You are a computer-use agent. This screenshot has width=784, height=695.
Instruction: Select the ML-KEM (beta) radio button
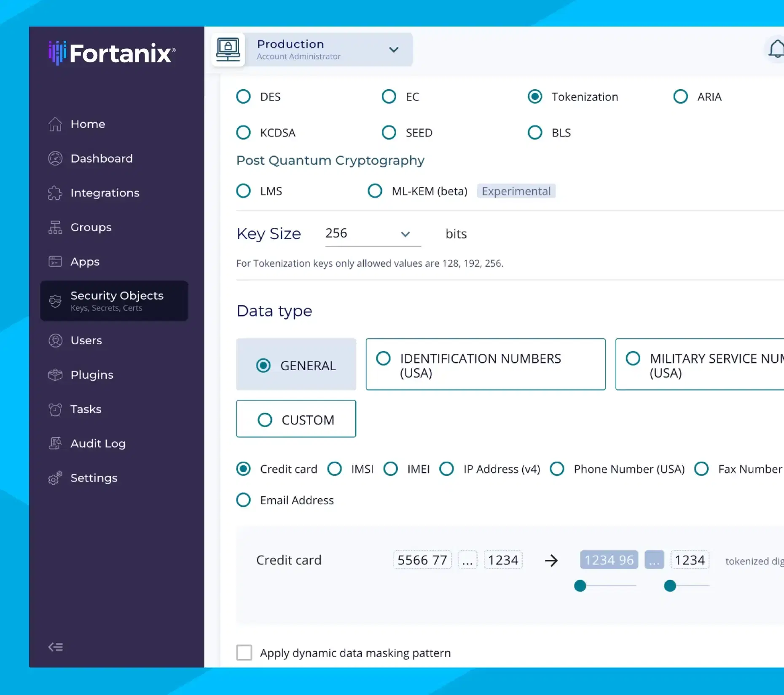tap(375, 191)
